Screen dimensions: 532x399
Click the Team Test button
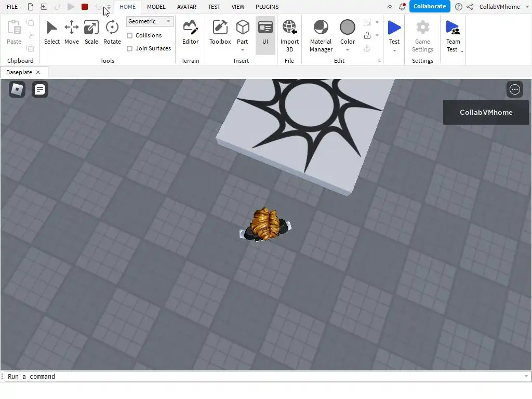(x=453, y=36)
